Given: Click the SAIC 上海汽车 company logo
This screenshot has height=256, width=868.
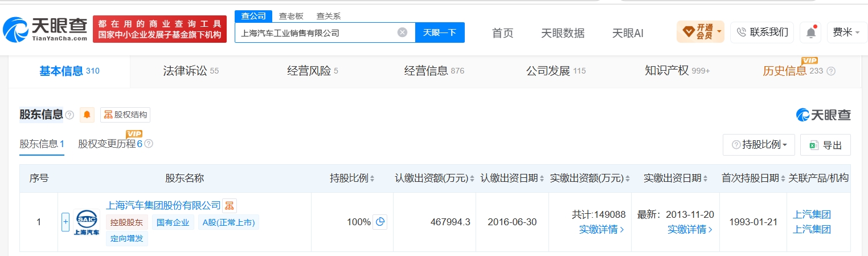Looking at the screenshot, I should [87, 222].
